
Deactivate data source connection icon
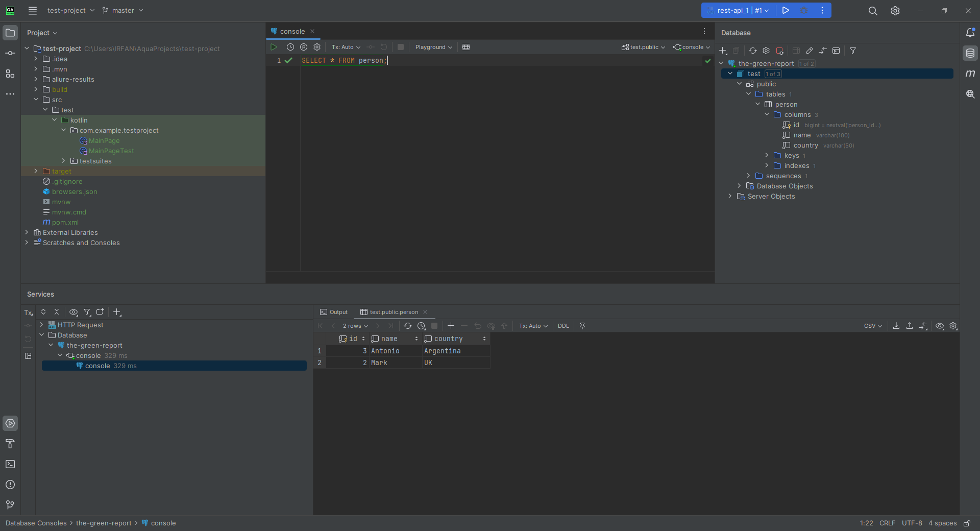tap(780, 51)
